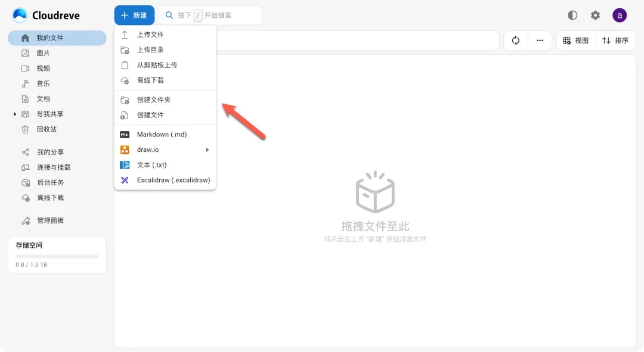Click the 0 B / 1.0 TB text

(32, 264)
